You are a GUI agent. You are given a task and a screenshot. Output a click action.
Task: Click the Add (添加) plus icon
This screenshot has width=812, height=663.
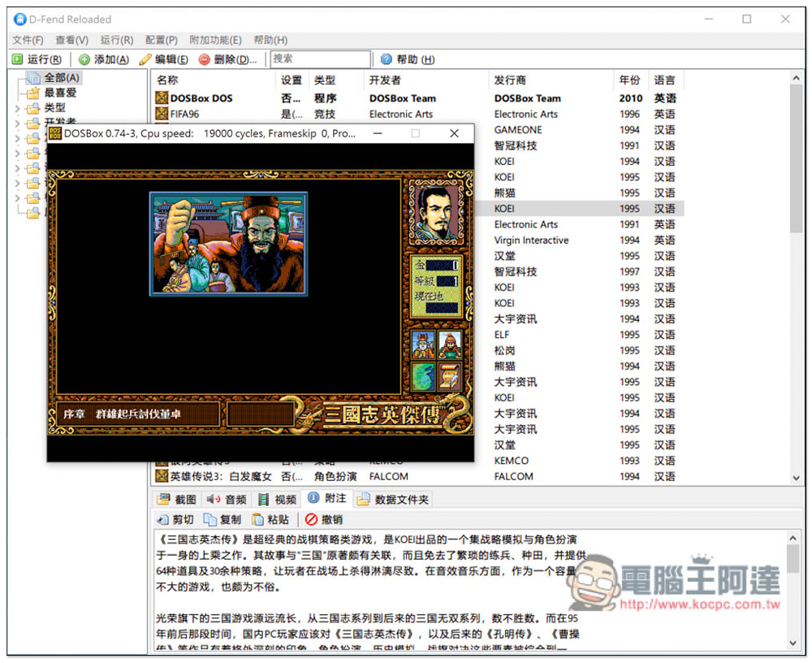tap(84, 59)
